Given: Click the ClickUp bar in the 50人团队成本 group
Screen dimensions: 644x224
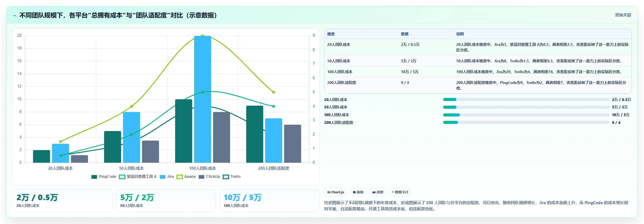Looking at the screenshot, I should [x=151, y=152].
